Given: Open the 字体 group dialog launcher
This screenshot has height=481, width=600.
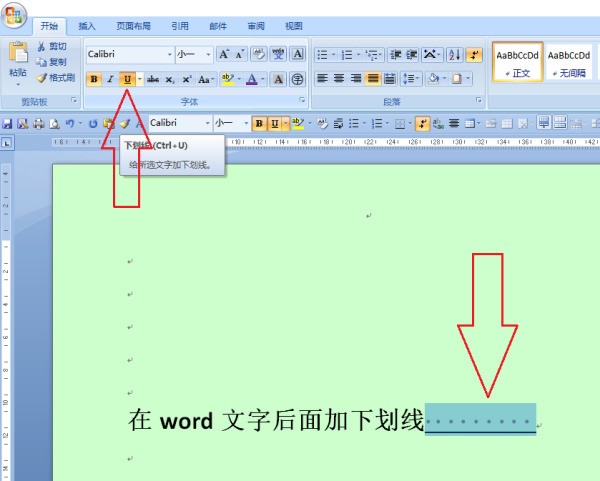Looking at the screenshot, I should 302,100.
